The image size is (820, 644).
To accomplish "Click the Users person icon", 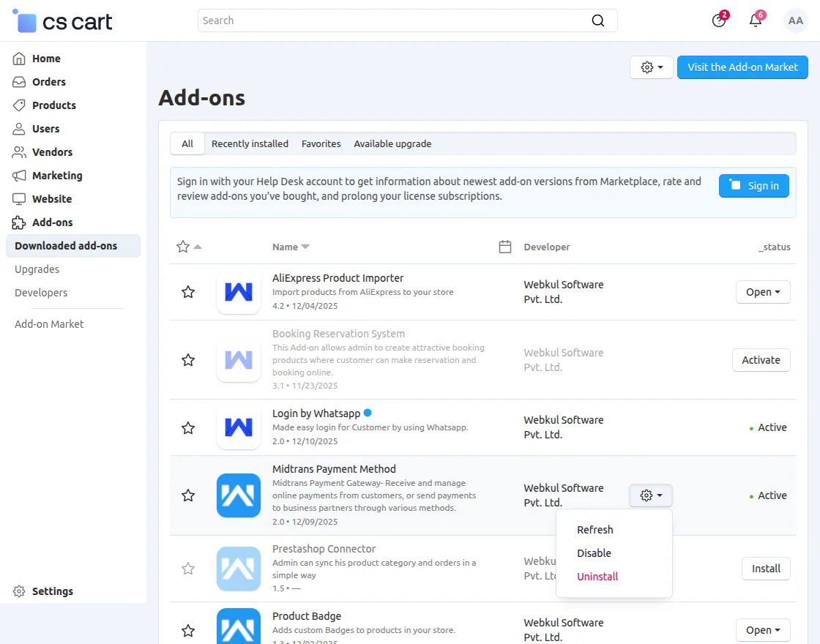I will [x=19, y=129].
